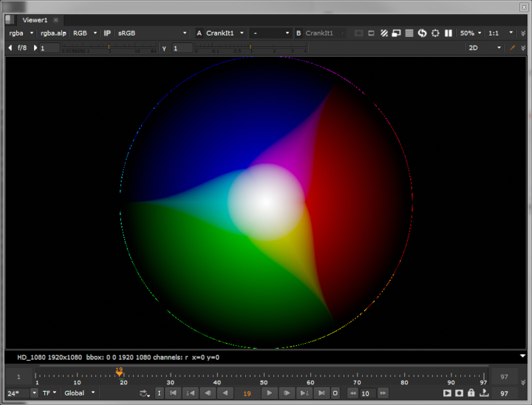Toggle the O out-point button on timeline
Screen dimensions: 532x405
(x=335, y=393)
